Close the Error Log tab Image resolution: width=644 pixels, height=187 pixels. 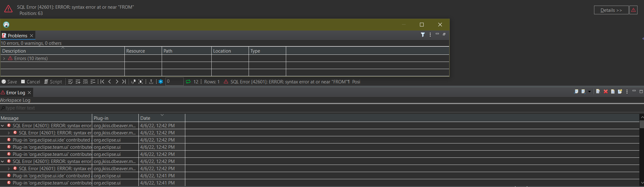click(x=29, y=93)
